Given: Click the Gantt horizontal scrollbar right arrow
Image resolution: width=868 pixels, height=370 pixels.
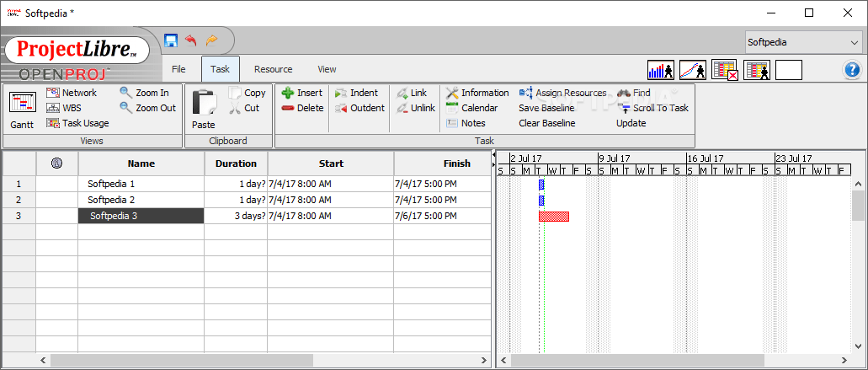Looking at the screenshot, I should tap(844, 361).
